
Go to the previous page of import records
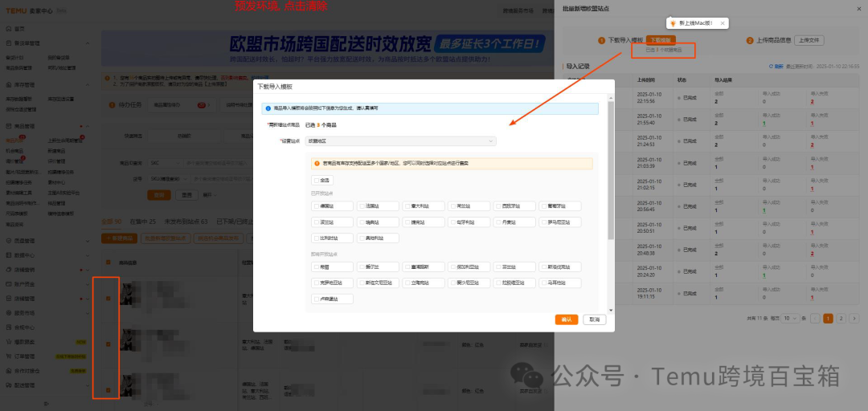(x=815, y=318)
